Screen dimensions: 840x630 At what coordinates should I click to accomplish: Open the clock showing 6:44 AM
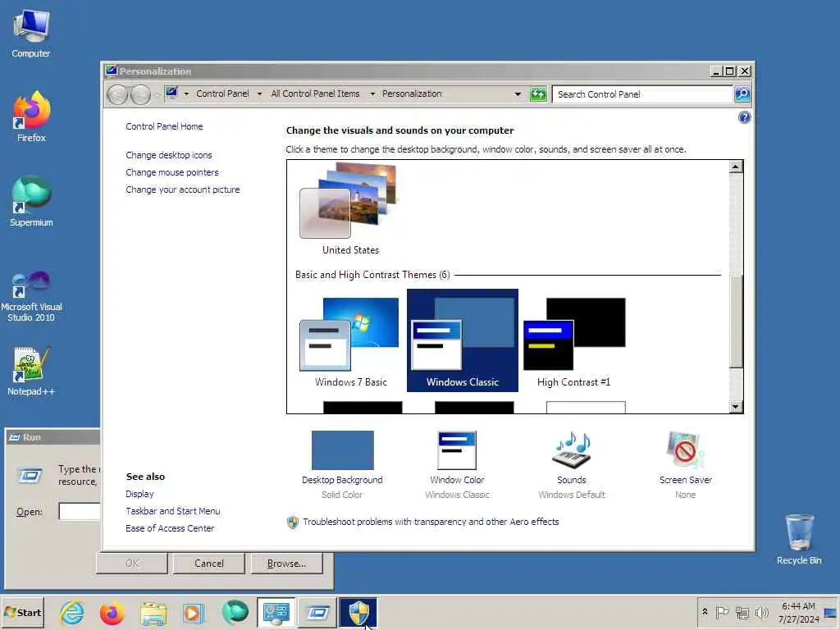[x=798, y=612]
